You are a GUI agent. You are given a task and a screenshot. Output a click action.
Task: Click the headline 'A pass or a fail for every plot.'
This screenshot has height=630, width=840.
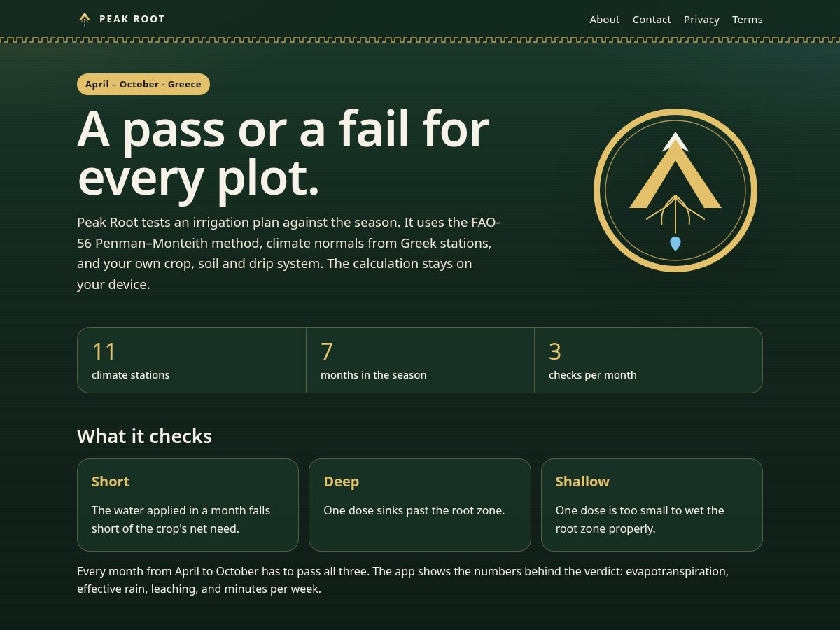[283, 153]
